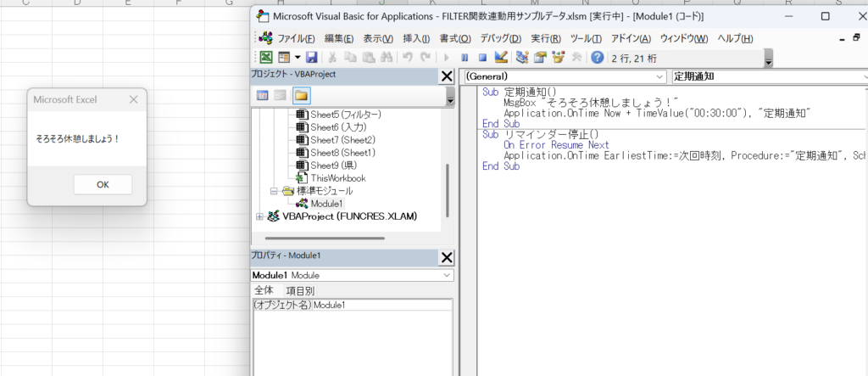Click the 'On Error Resume Next' code line
The width and height of the screenshot is (868, 376).
[556, 145]
